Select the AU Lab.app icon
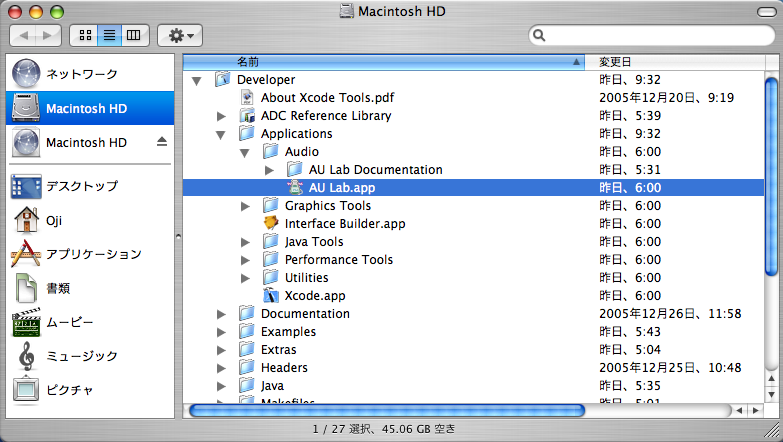Screen dimensions: 783x442 pos(295,187)
